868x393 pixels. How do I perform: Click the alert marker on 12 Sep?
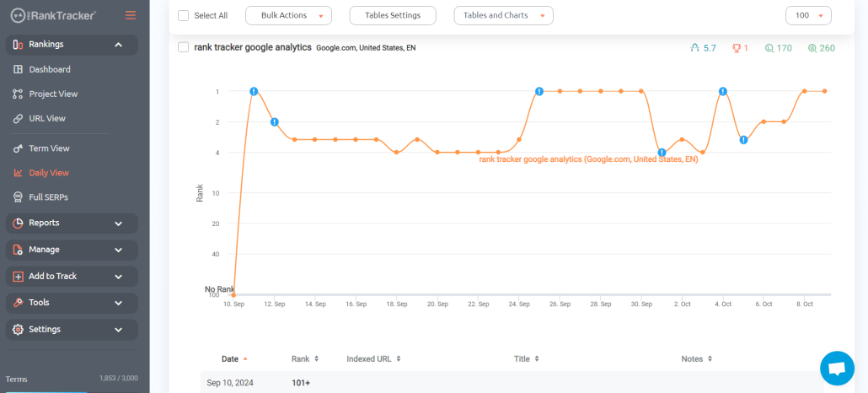point(274,122)
